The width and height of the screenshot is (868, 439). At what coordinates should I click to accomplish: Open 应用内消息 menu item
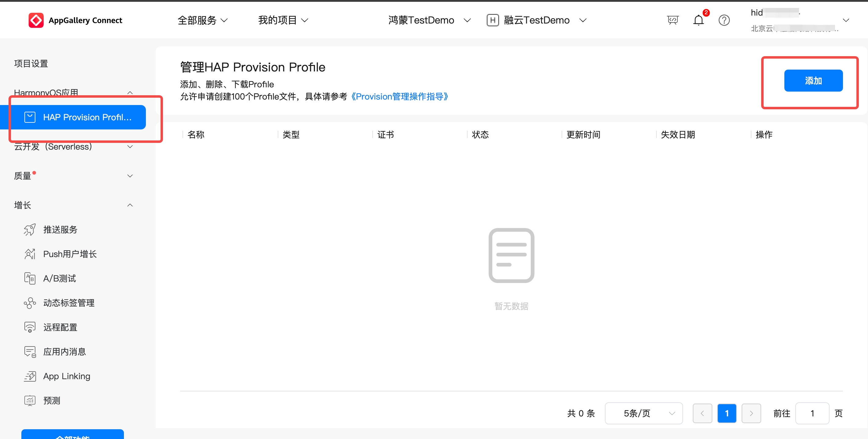64,352
